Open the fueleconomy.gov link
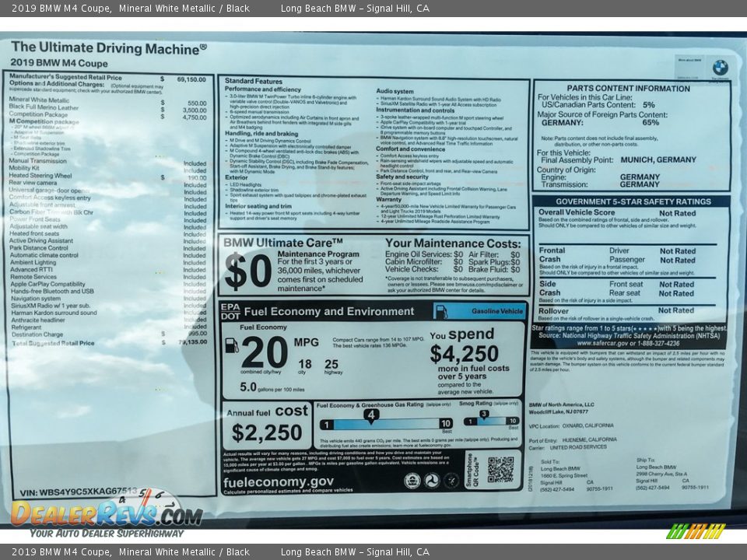Viewport: 747px width, 560px height. click(278, 481)
